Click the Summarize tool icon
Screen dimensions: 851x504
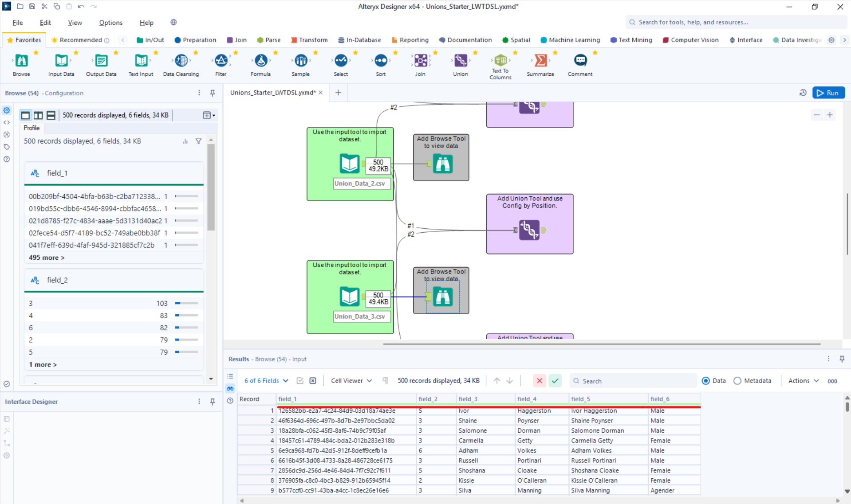click(x=540, y=61)
